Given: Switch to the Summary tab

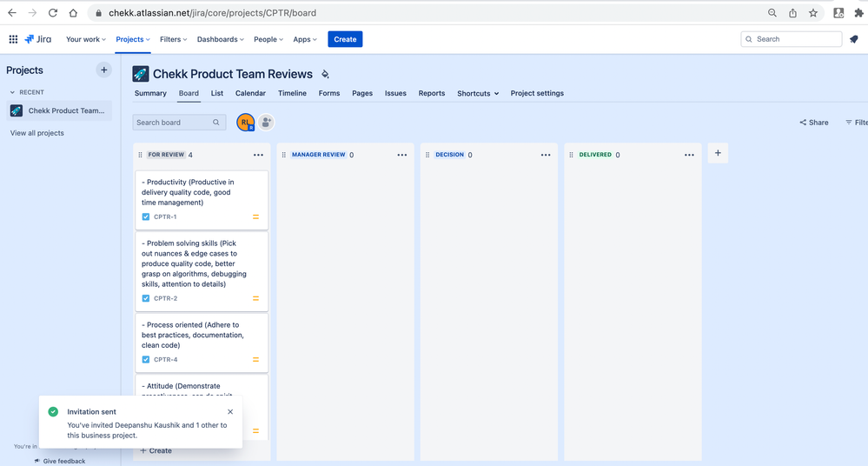Looking at the screenshot, I should [150, 94].
